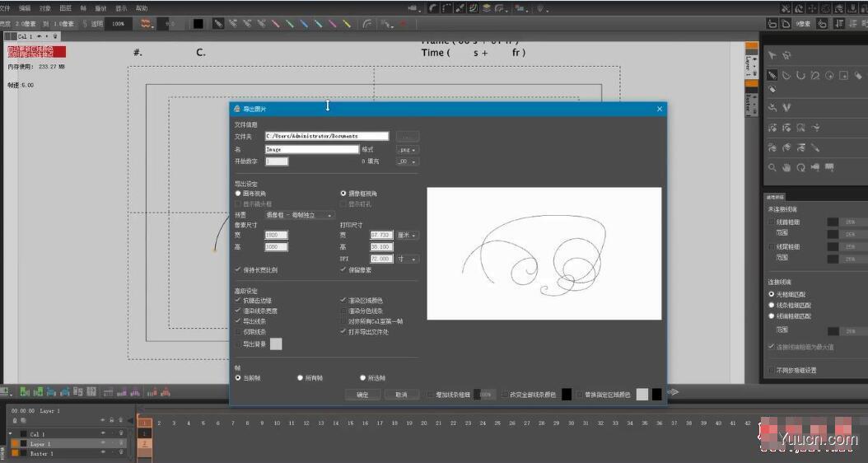Click the pixel width 1920 input field
Screen dimensions: 868x463
tap(276, 235)
